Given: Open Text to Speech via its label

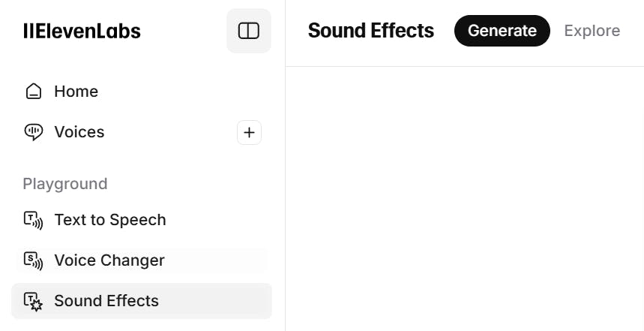Looking at the screenshot, I should coord(109,220).
